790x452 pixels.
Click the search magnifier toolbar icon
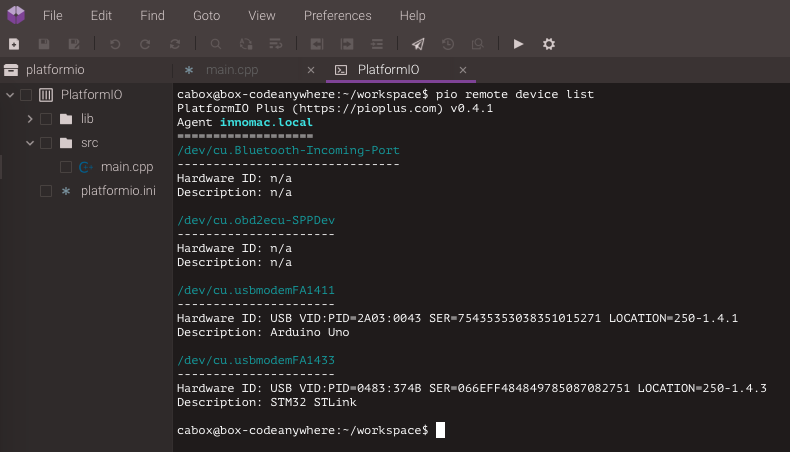click(x=216, y=44)
